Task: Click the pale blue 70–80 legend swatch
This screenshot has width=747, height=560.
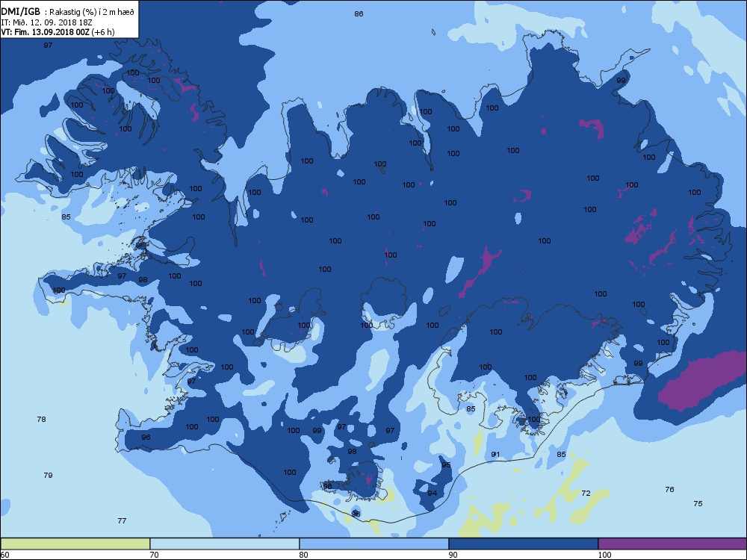Action: pos(224,544)
